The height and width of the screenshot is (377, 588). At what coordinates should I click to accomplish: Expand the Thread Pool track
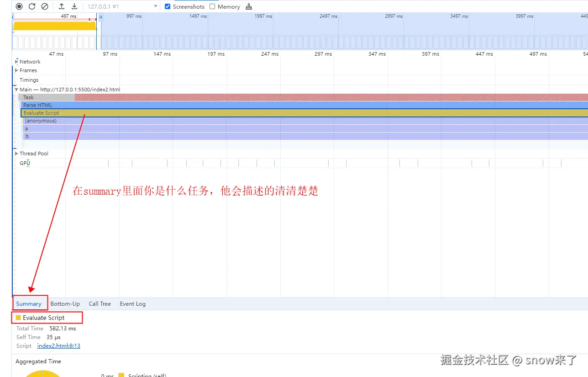[x=17, y=154]
